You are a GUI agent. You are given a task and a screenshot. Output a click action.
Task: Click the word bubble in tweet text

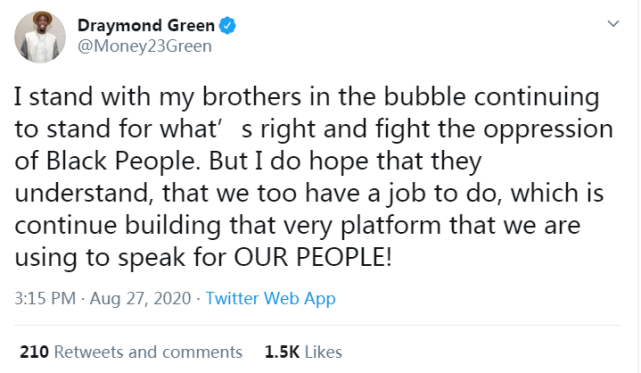click(425, 97)
